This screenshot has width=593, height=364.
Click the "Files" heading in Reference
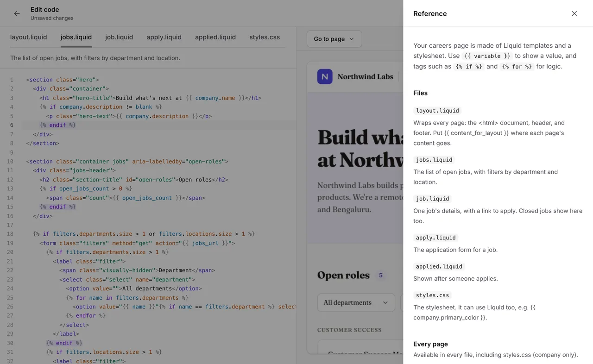pos(420,93)
